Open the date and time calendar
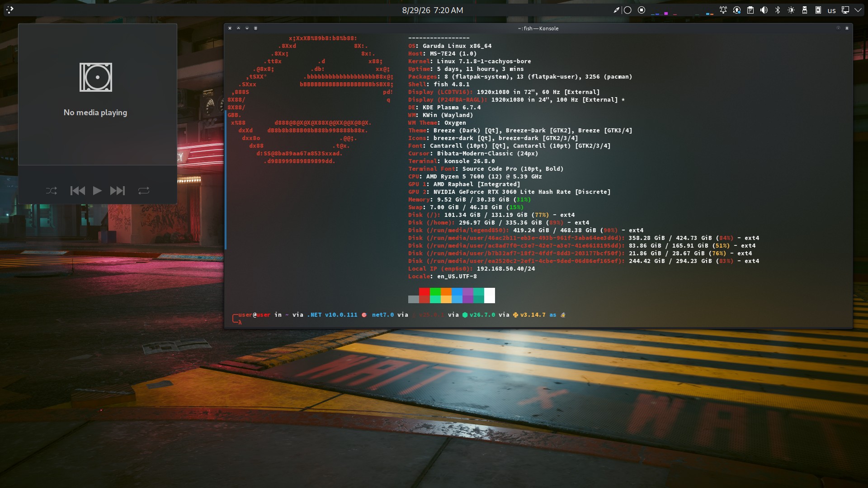The height and width of the screenshot is (488, 868). 433,10
